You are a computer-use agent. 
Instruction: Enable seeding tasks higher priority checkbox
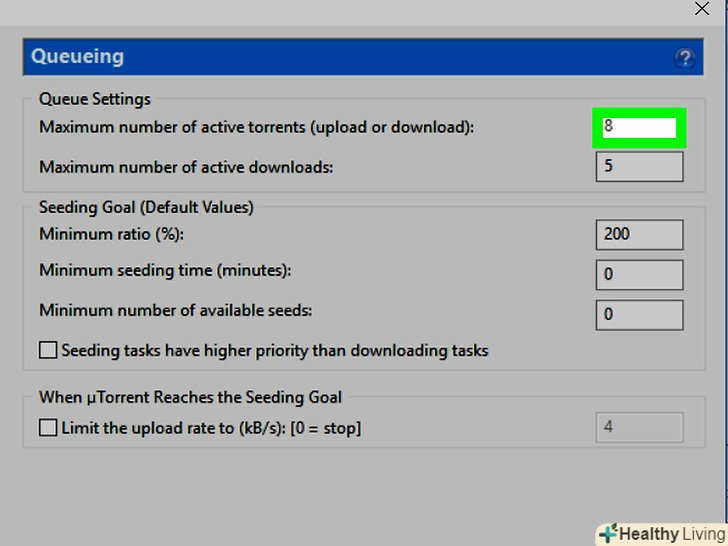(x=48, y=350)
